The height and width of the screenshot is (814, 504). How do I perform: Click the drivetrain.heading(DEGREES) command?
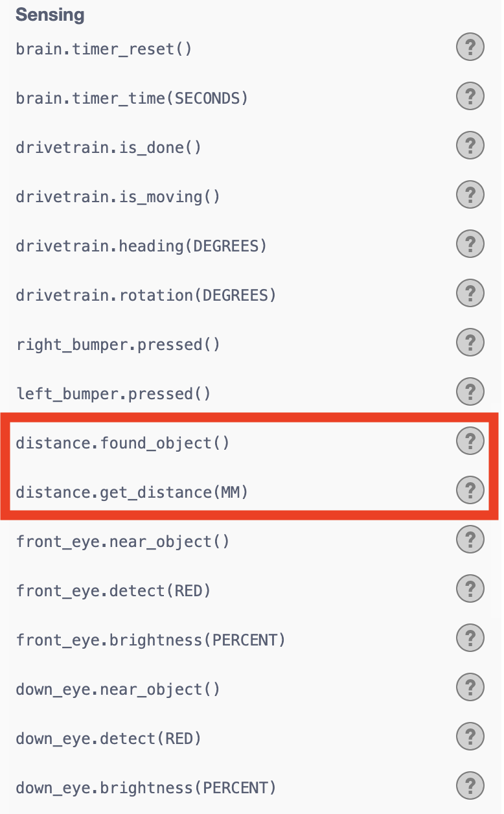click(141, 246)
